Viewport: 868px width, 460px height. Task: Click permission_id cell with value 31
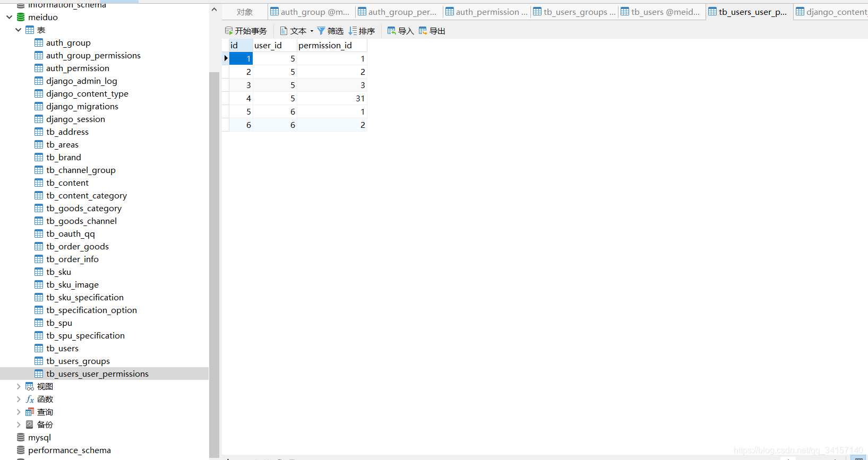point(332,98)
